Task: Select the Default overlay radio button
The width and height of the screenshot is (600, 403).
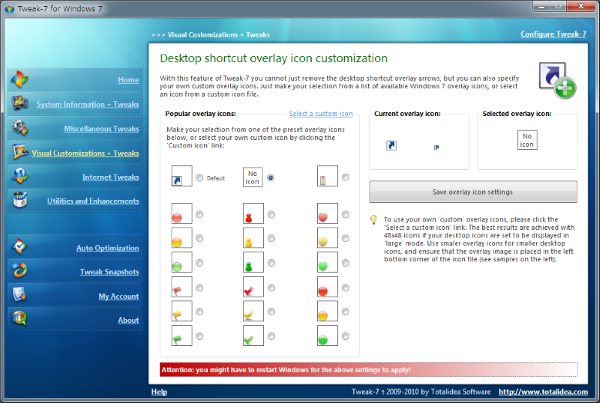Action: 199,178
